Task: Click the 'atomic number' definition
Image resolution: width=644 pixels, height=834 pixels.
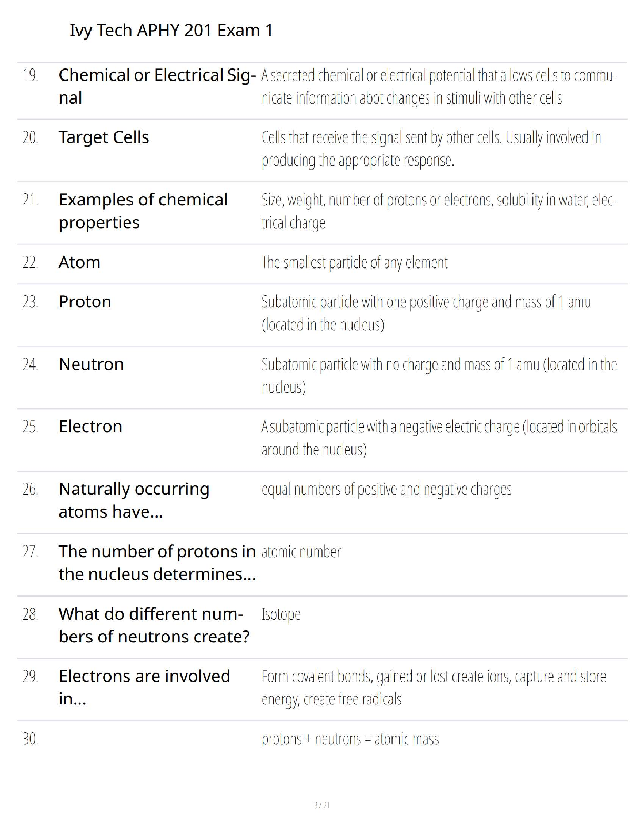Action: (301, 552)
